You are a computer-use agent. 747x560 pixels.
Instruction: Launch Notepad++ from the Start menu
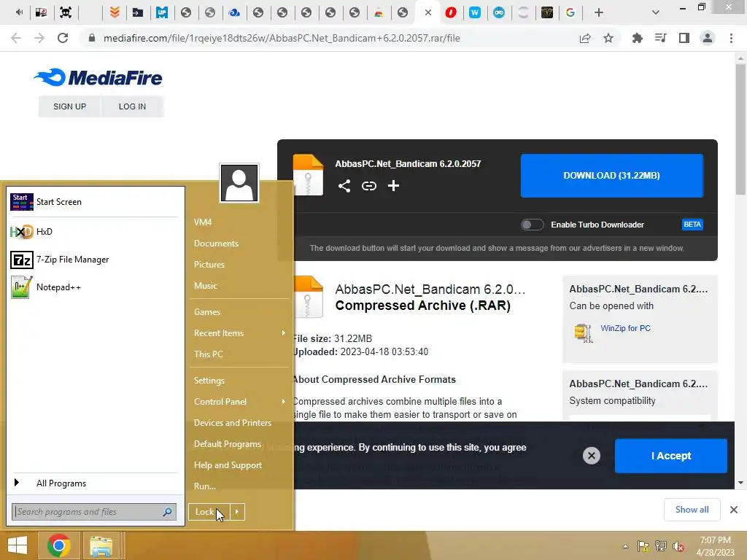point(94,287)
